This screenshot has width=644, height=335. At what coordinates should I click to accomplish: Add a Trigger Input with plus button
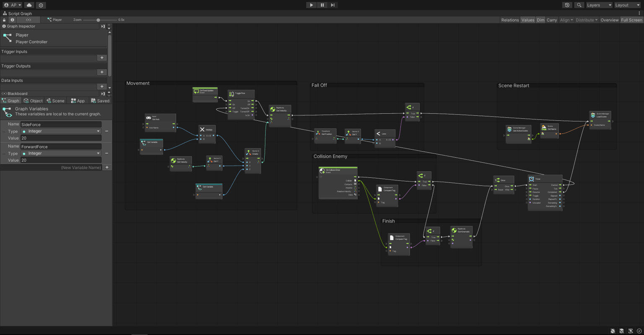pos(102,58)
